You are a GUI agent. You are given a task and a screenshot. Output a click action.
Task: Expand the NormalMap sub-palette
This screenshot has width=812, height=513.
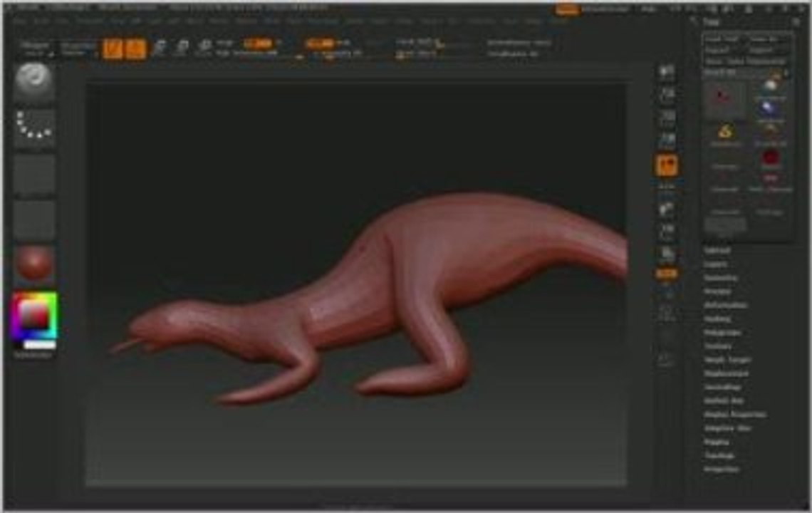[x=722, y=387]
